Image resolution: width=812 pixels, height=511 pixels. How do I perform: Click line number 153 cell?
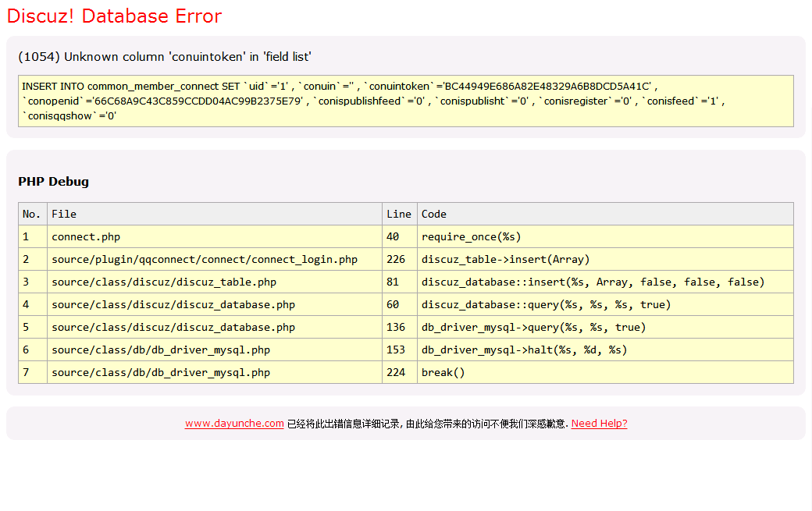(x=400, y=350)
